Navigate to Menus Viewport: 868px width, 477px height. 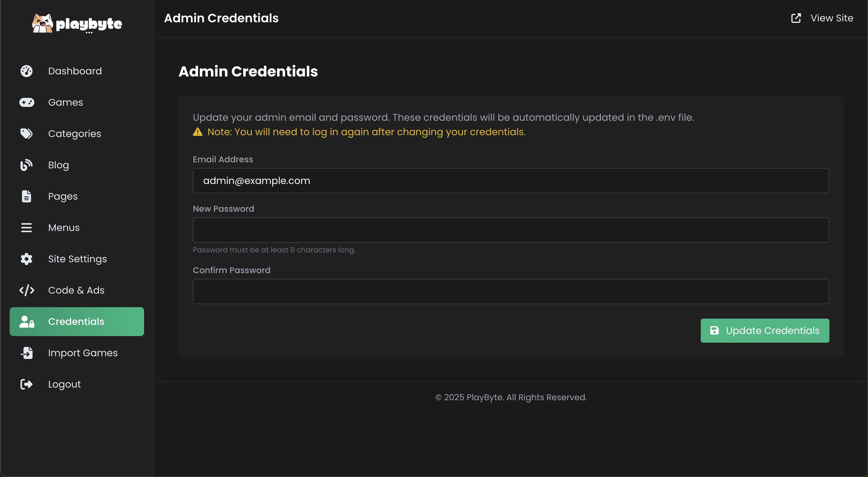77,228
